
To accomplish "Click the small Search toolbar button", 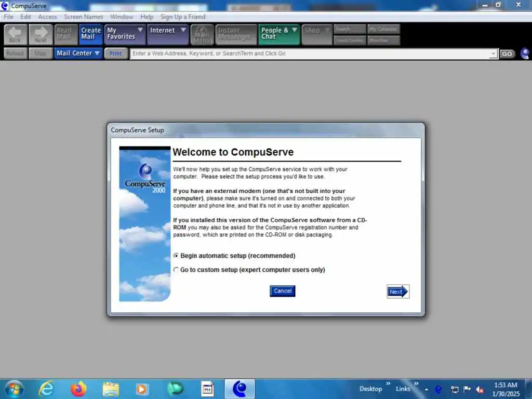I will pos(350,29).
